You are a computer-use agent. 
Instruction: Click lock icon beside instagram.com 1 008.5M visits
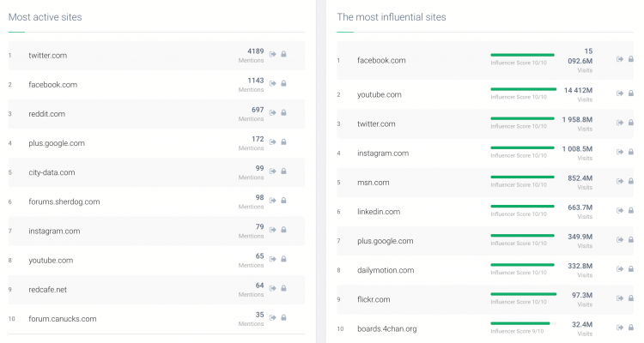pyautogui.click(x=631, y=152)
